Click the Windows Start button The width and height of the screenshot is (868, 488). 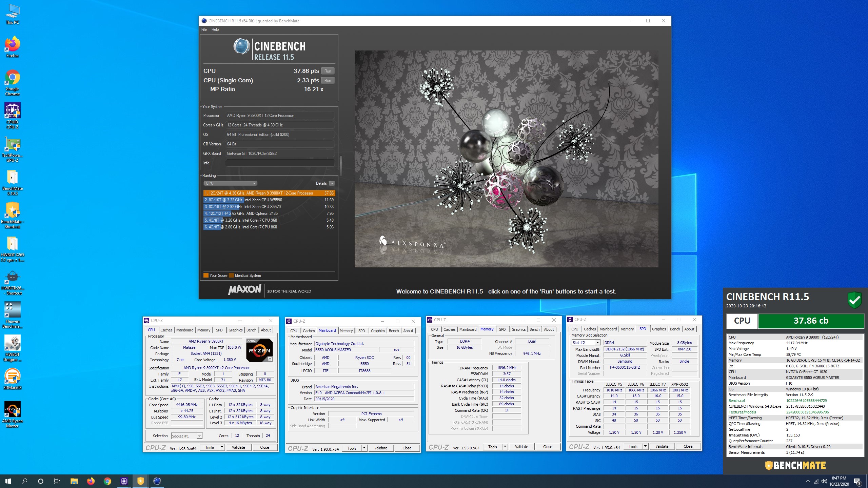[8, 481]
